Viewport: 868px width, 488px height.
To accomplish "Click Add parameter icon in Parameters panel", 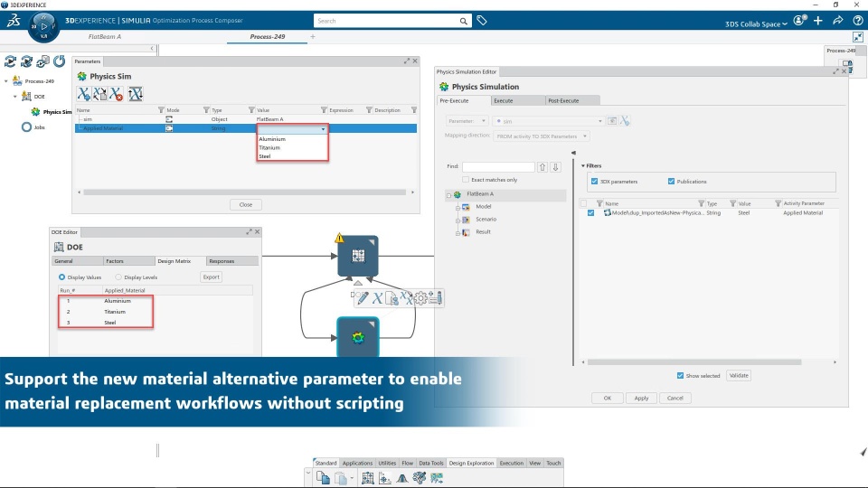I will point(83,94).
